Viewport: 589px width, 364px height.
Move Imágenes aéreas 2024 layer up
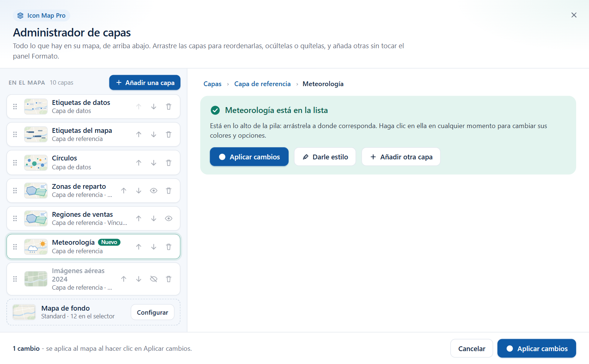[124, 279]
